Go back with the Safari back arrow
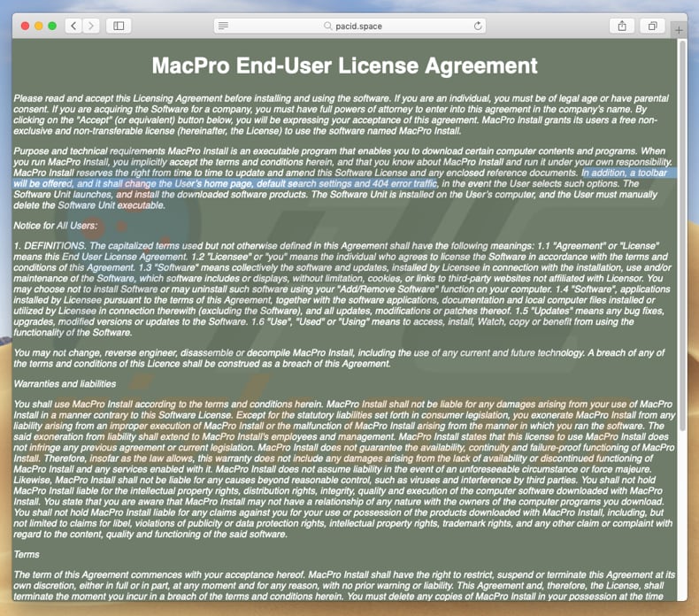Viewport: 699px width, 616px height. pos(73,26)
